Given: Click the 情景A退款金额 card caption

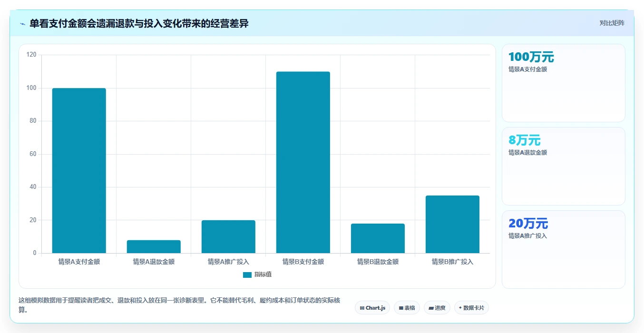Looking at the screenshot, I should tap(527, 153).
